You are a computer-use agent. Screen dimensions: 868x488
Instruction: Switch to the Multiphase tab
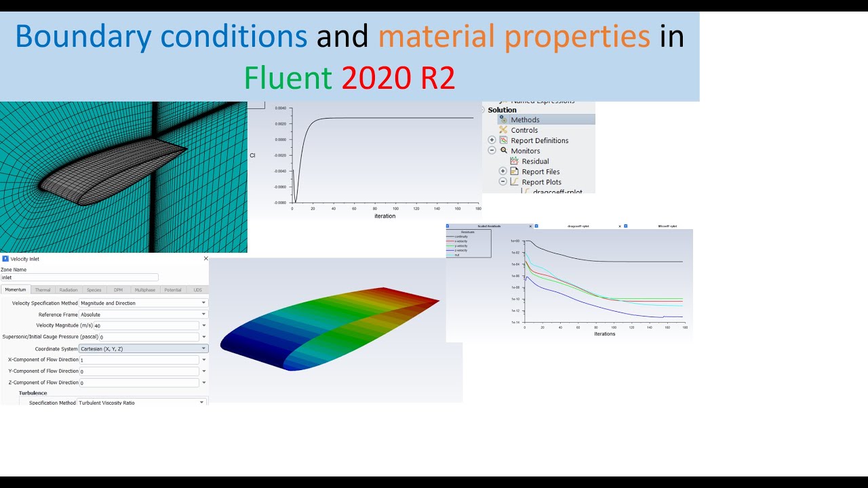(145, 289)
